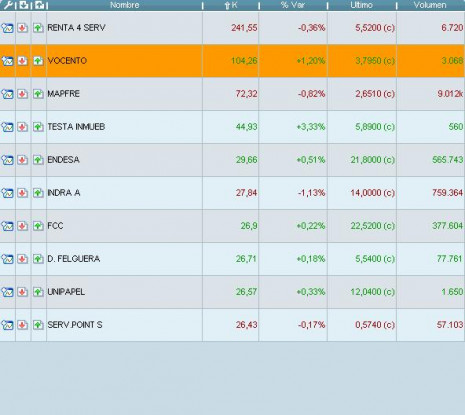Viewport: 465px width, 415px height.
Task: Select the MAPFRE stock name
Action: pos(63,94)
